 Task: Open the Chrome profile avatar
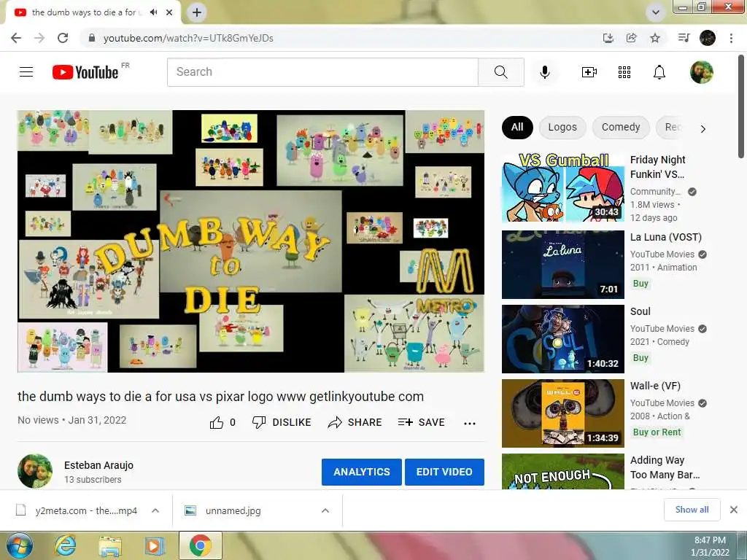point(708,38)
